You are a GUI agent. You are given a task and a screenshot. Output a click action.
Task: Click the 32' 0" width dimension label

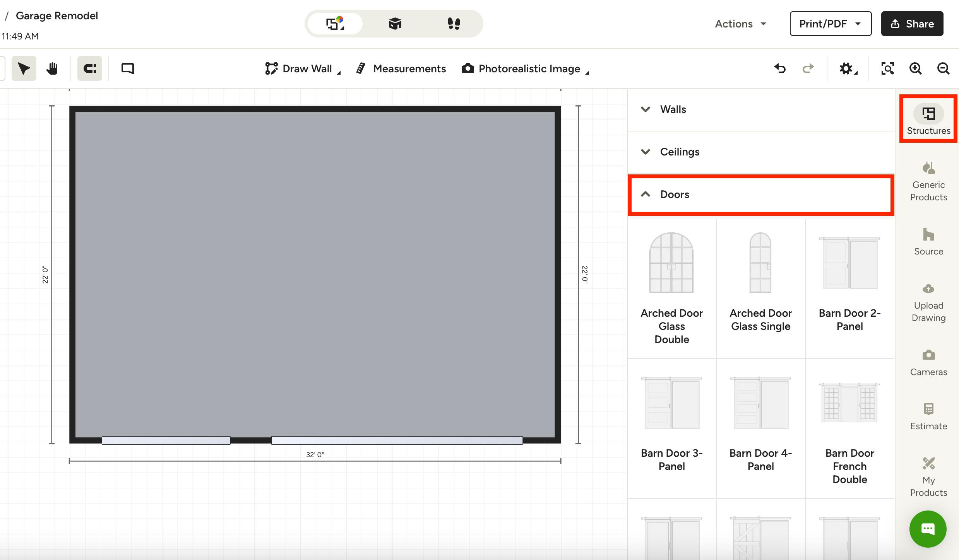click(315, 454)
